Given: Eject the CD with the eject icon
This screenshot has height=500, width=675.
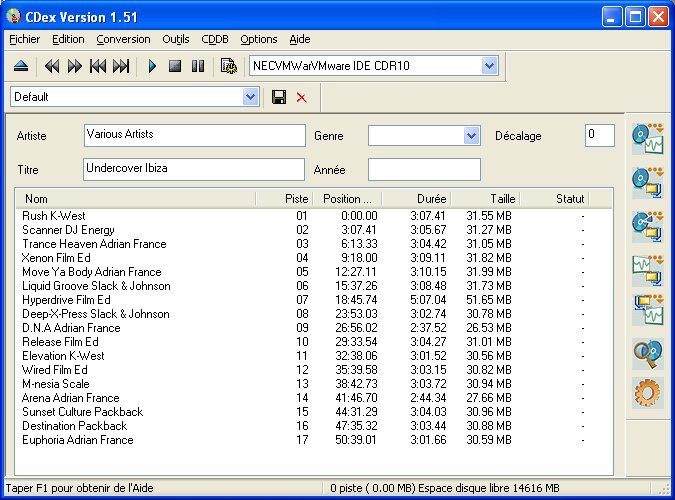Looking at the screenshot, I should tap(22, 66).
